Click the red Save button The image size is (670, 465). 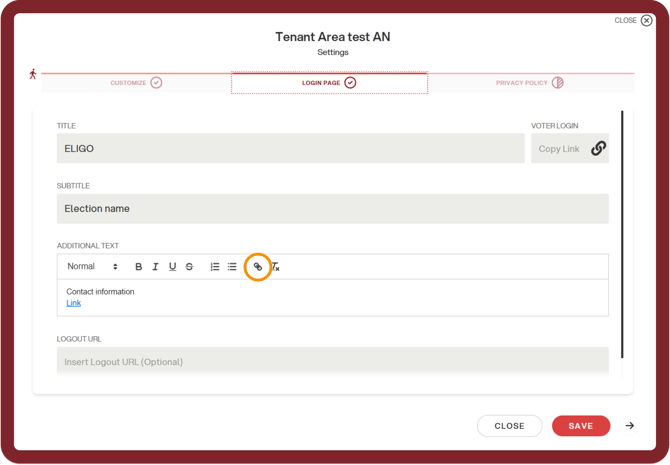click(x=581, y=426)
